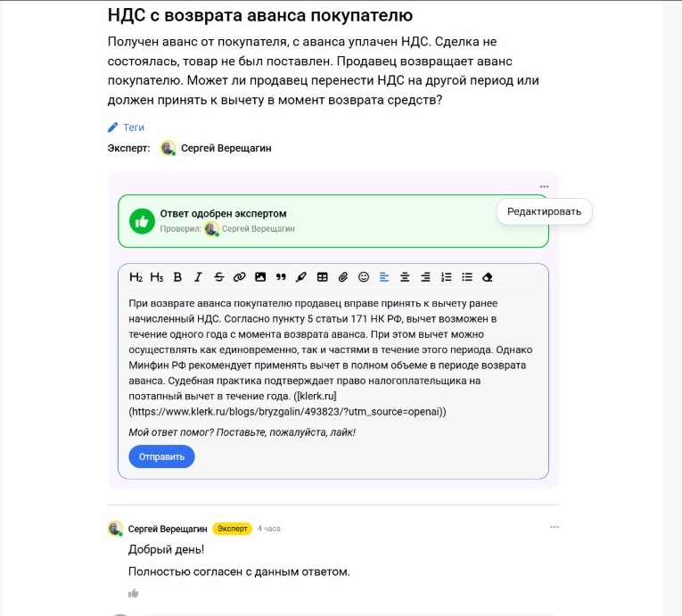Clear formatting with the eraser icon
The width and height of the screenshot is (682, 616).
(x=488, y=277)
